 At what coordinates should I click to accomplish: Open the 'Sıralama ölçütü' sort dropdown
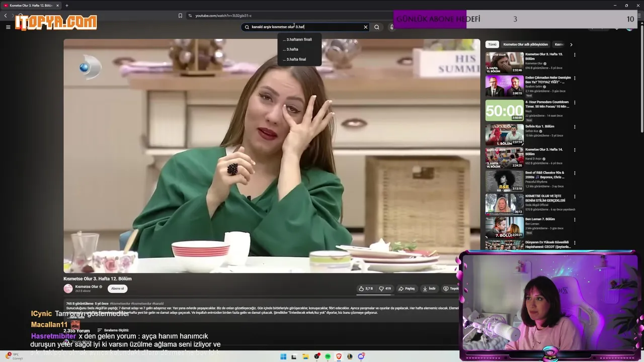pyautogui.click(x=113, y=330)
